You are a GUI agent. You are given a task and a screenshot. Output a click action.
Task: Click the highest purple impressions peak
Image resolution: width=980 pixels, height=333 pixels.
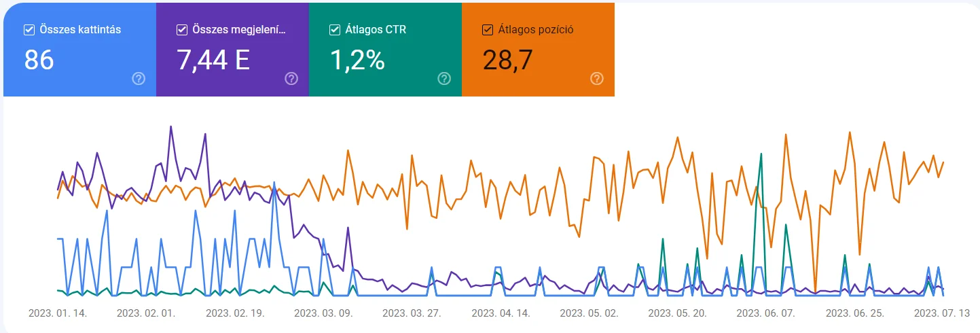[170, 126]
